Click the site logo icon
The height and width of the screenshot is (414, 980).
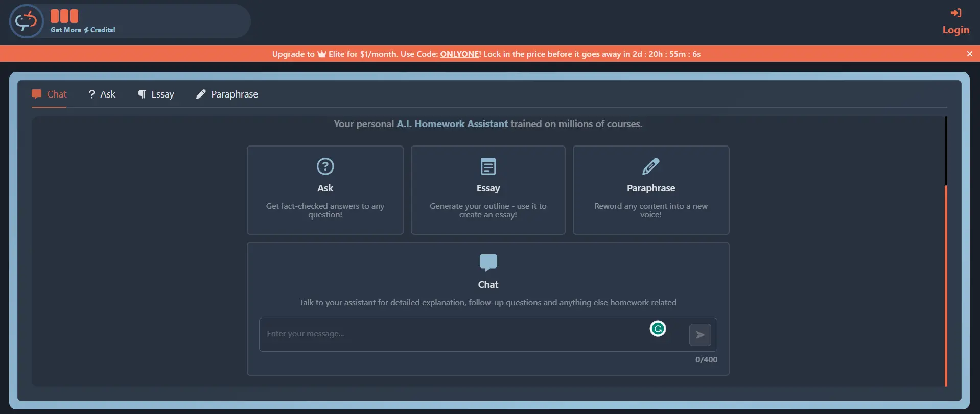(27, 21)
